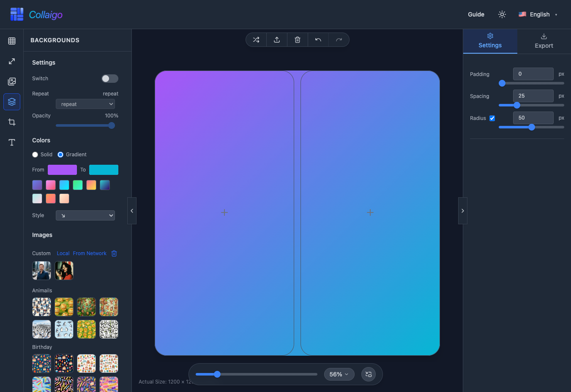Click the Radius value input field
571x392 pixels.
[x=533, y=118]
